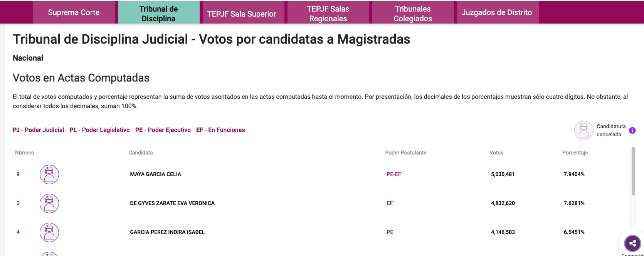Switch to the Tribunales Colegiados tab
The width and height of the screenshot is (644, 256).
point(412,12)
